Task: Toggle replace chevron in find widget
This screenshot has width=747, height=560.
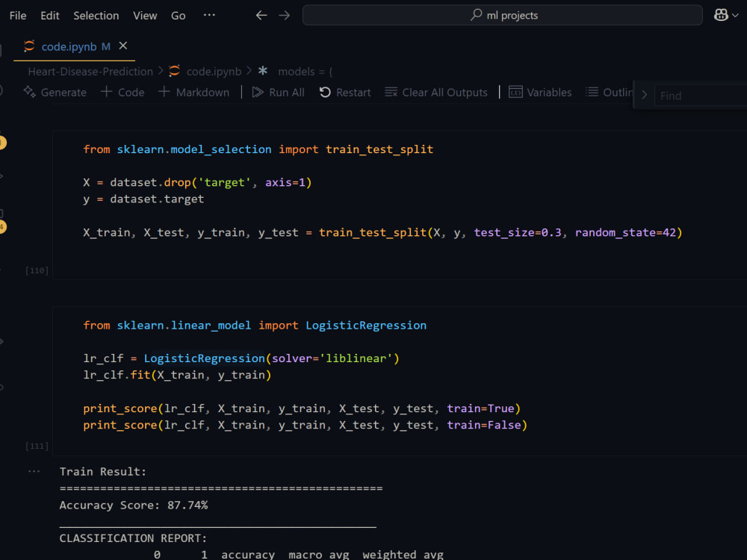Action: pyautogui.click(x=645, y=95)
